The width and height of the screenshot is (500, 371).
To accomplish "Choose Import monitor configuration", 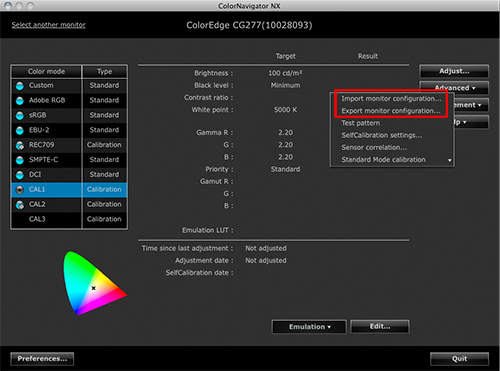I will click(x=391, y=99).
